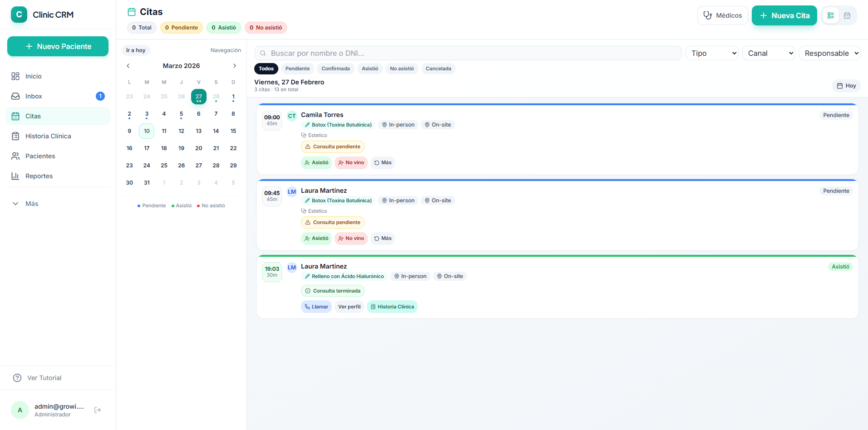Switch to the calendar view icon

click(x=847, y=15)
